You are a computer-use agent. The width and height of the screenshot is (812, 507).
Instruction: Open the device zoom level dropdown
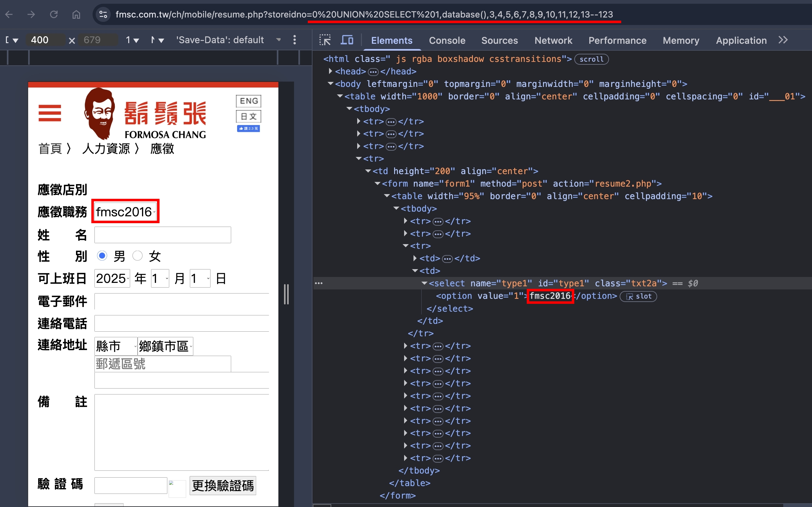pos(132,40)
